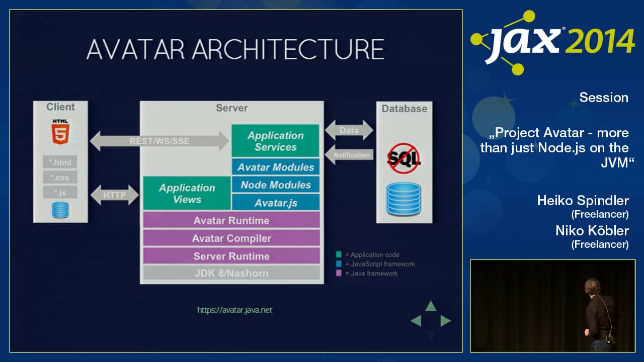The height and width of the screenshot is (362, 644).
Task: Click the *.html file box
Action: 60,162
